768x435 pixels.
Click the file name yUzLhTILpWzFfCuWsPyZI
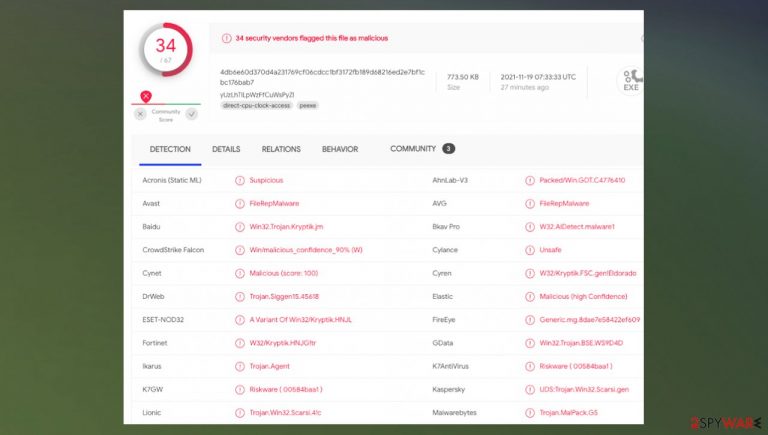coord(257,95)
